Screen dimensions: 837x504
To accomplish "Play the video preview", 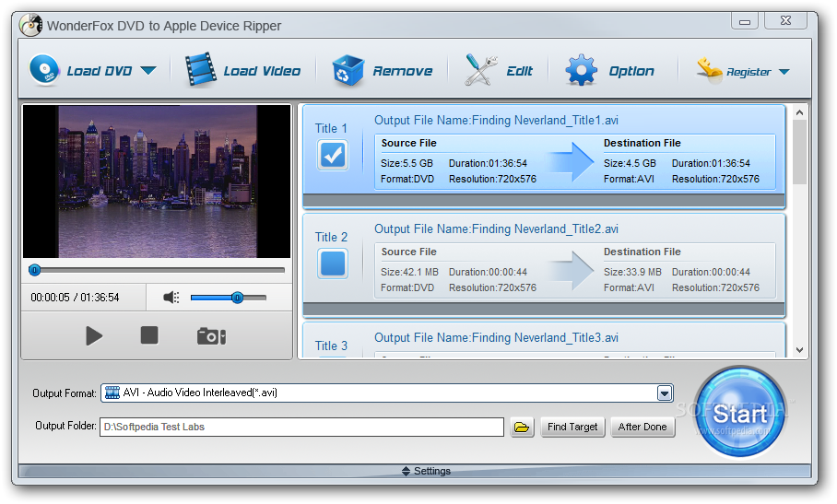I will point(94,336).
